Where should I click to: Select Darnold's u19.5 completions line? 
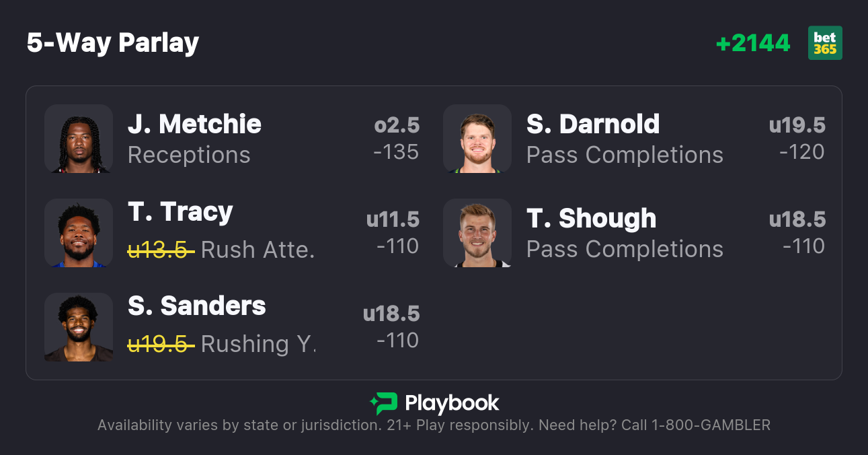[797, 125]
